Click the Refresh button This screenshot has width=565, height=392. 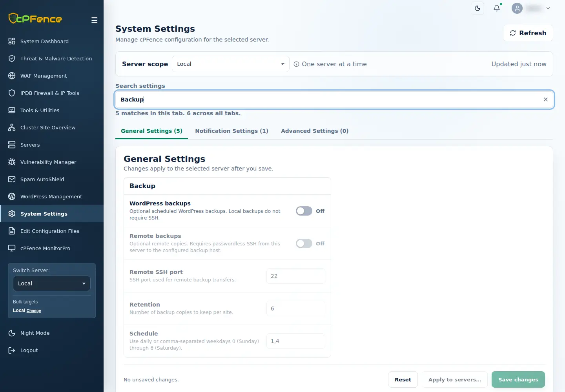pyautogui.click(x=528, y=33)
